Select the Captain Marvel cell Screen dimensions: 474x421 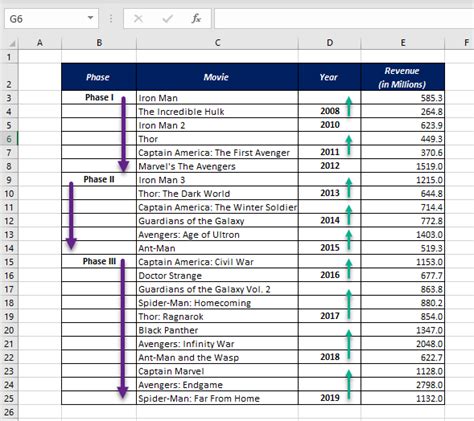(217, 371)
